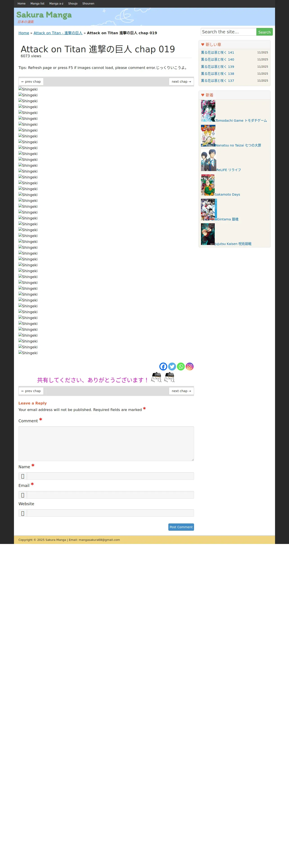This screenshot has width=289, height=868.
Task: Open Nanatsu no Taizai 七つの大罪 title link
Action: click(x=238, y=145)
